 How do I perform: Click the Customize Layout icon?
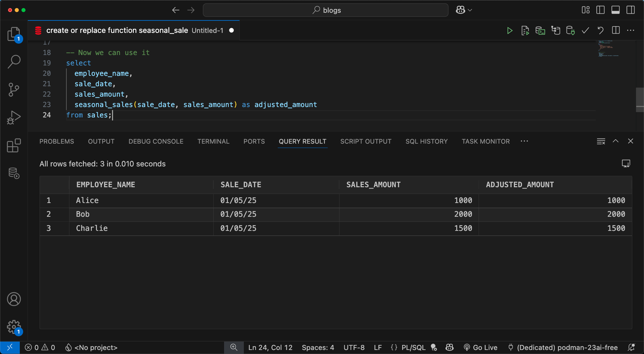pyautogui.click(x=586, y=10)
